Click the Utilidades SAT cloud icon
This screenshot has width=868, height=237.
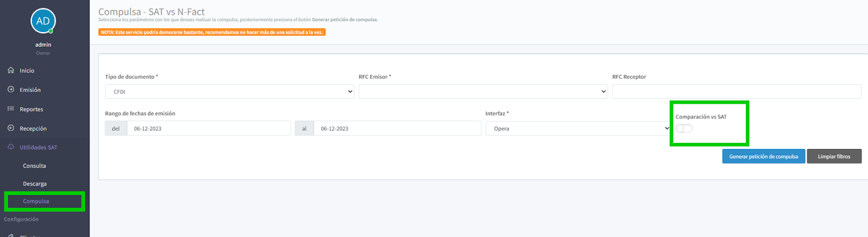pos(11,147)
